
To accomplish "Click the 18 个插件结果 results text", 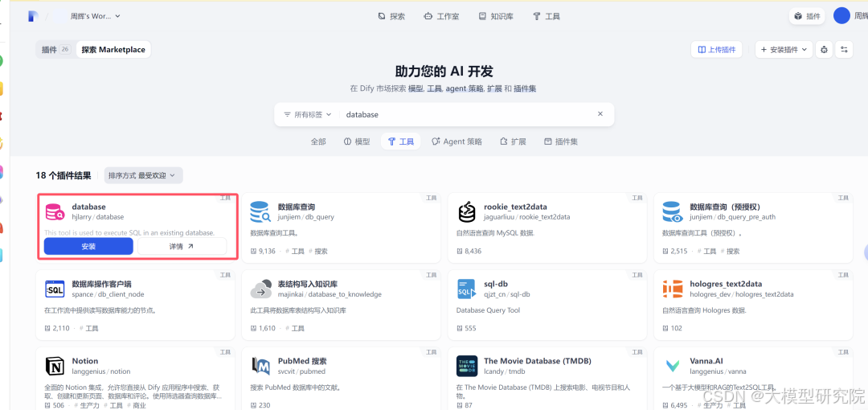I will point(63,175).
